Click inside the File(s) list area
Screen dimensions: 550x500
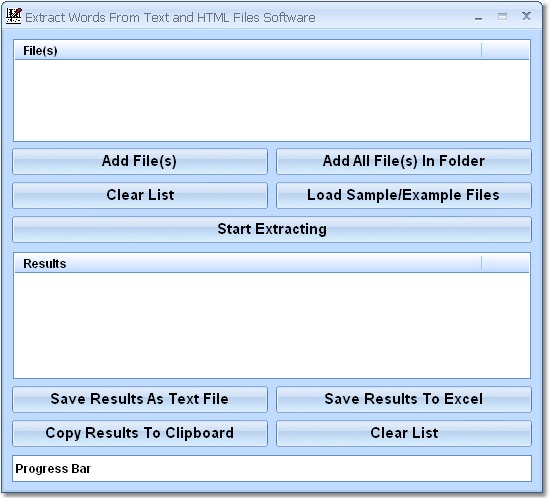click(272, 100)
